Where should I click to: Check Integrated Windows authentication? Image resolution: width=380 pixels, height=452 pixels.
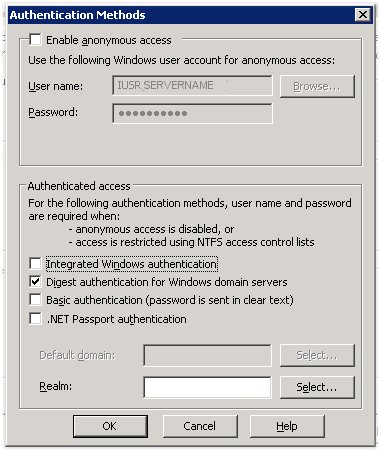(x=35, y=264)
